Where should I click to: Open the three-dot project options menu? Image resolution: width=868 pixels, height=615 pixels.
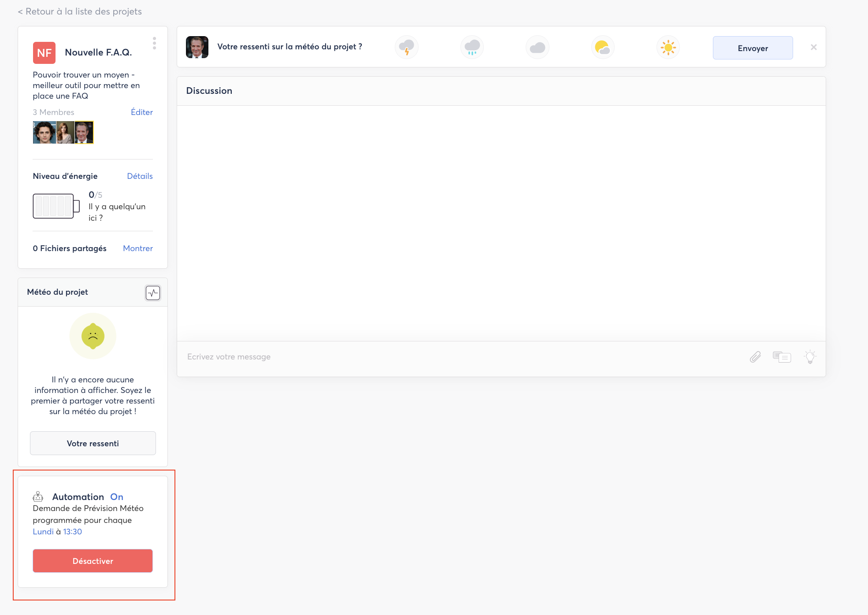point(154,43)
